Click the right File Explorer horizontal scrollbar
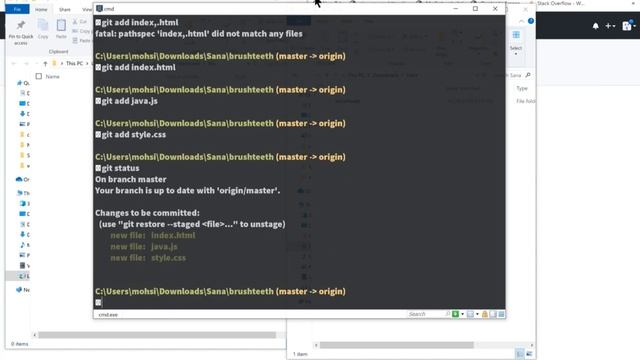This screenshot has width=640, height=360. click(397, 345)
